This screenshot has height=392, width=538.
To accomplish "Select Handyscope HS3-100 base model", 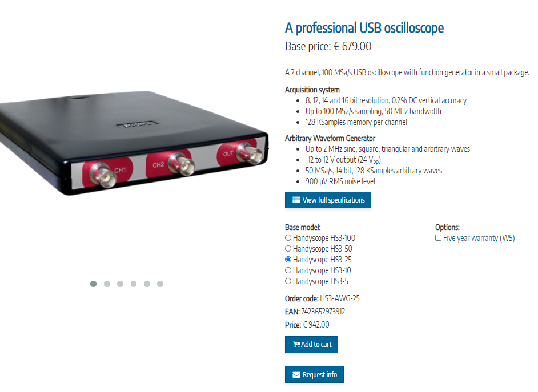I will click(288, 238).
